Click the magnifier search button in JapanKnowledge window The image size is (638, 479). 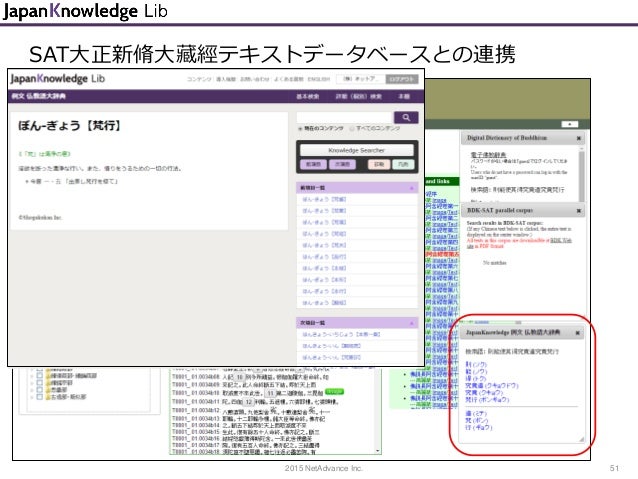point(406,117)
